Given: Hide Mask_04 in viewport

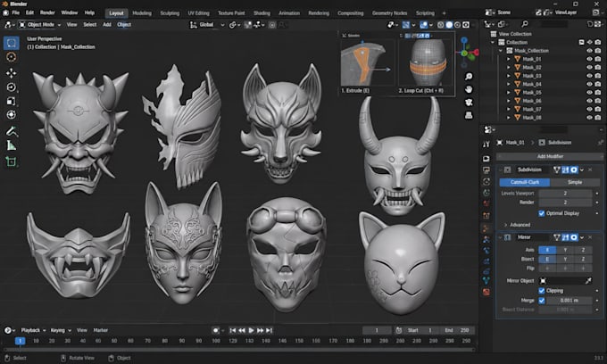Looking at the screenshot, I should (589, 85).
